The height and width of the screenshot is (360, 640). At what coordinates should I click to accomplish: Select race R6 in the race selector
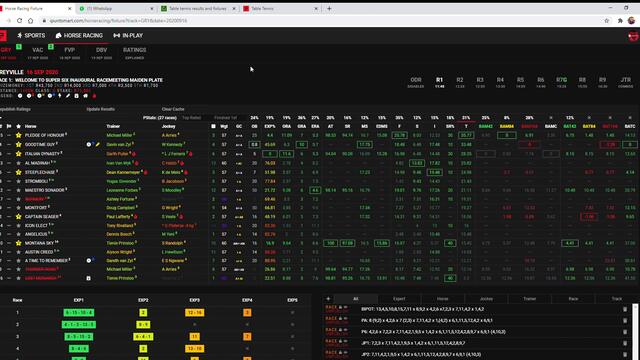pos(541,82)
